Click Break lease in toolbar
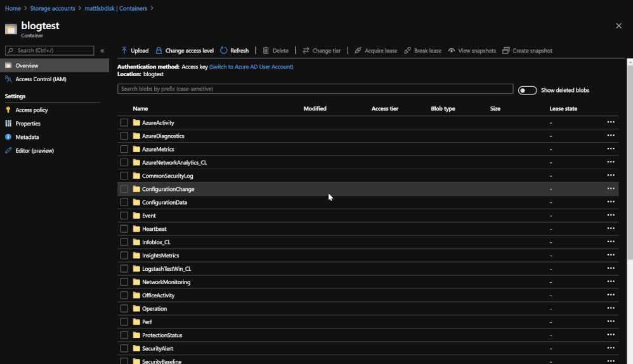 (422, 51)
